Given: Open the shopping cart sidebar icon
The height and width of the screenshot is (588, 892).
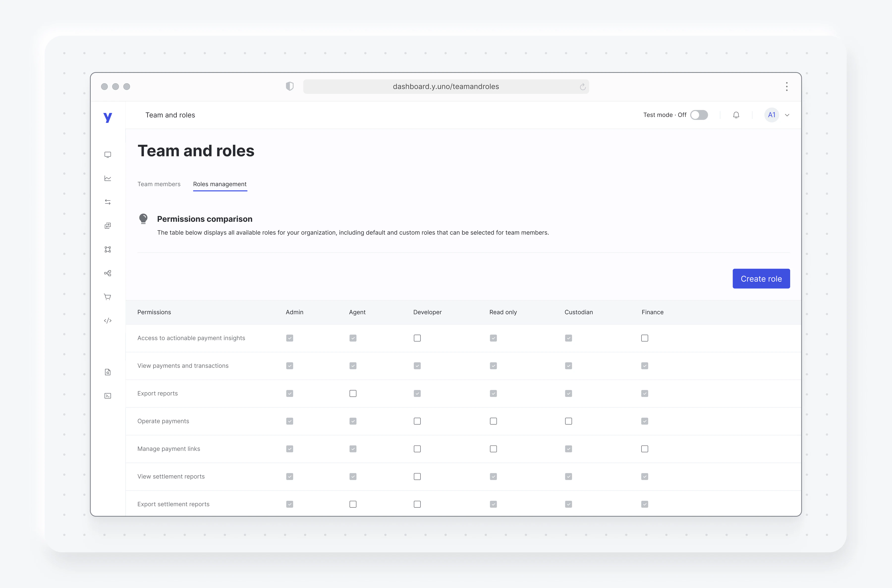Looking at the screenshot, I should click(108, 297).
